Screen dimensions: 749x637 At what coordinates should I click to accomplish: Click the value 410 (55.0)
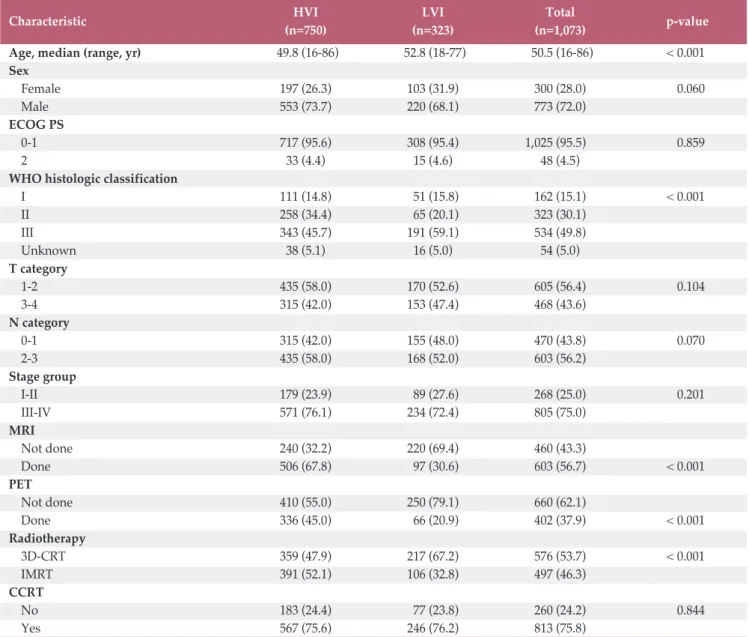click(306, 502)
